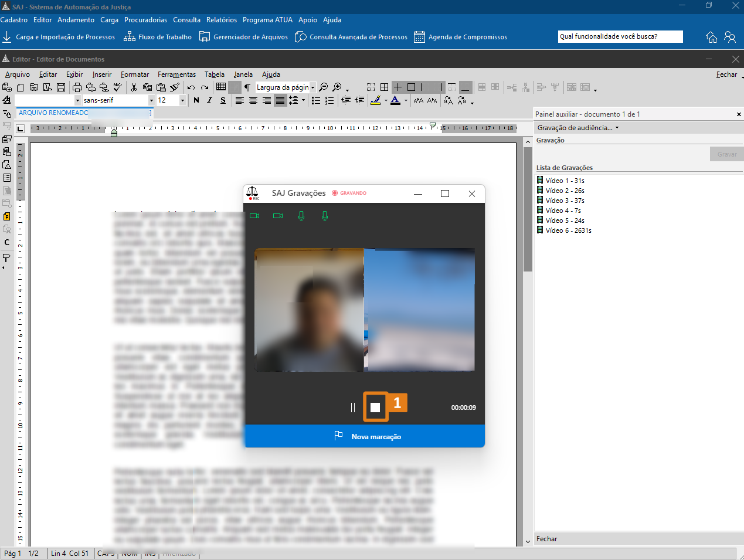
Task: Open the highlight color dropdown arrow
Action: point(386,101)
